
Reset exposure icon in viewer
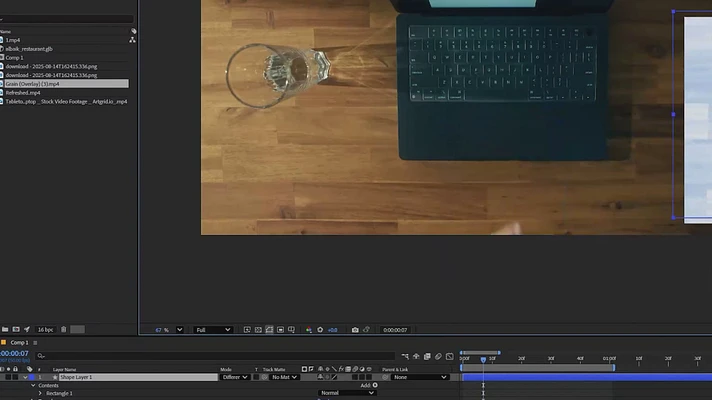(x=320, y=330)
